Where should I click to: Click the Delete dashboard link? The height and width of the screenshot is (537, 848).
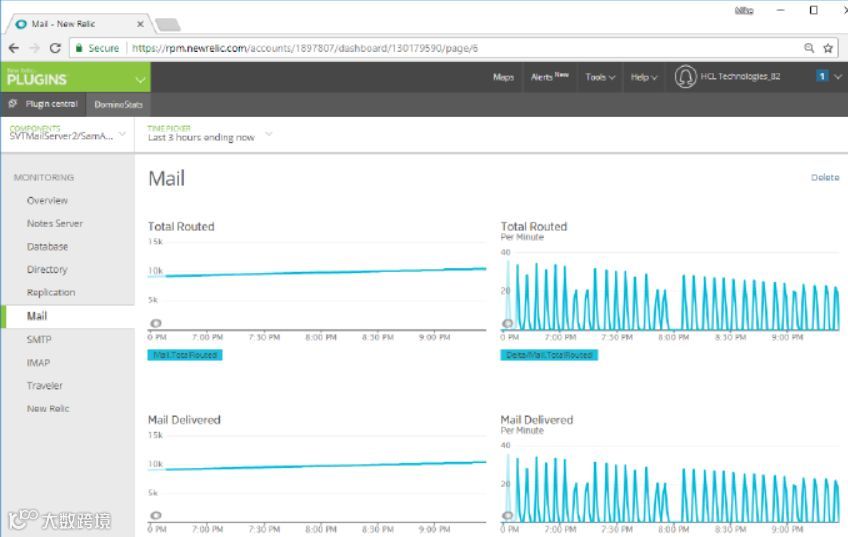click(x=825, y=177)
